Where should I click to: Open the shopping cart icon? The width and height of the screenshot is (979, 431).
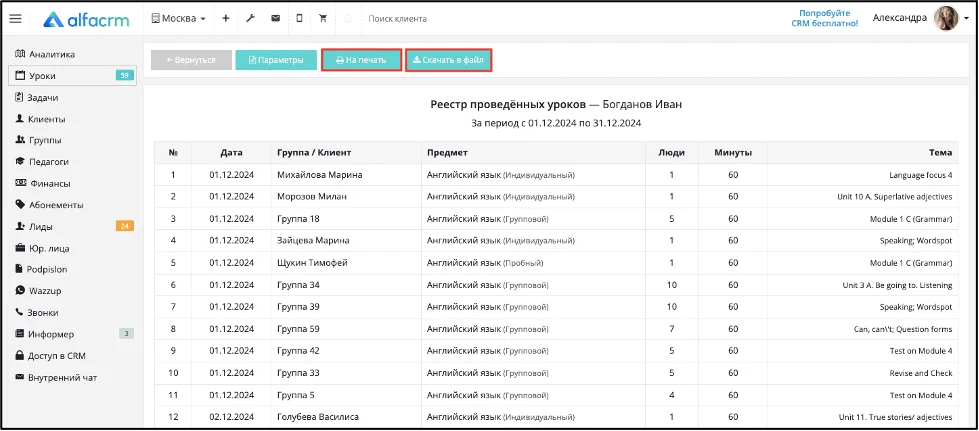tap(323, 19)
